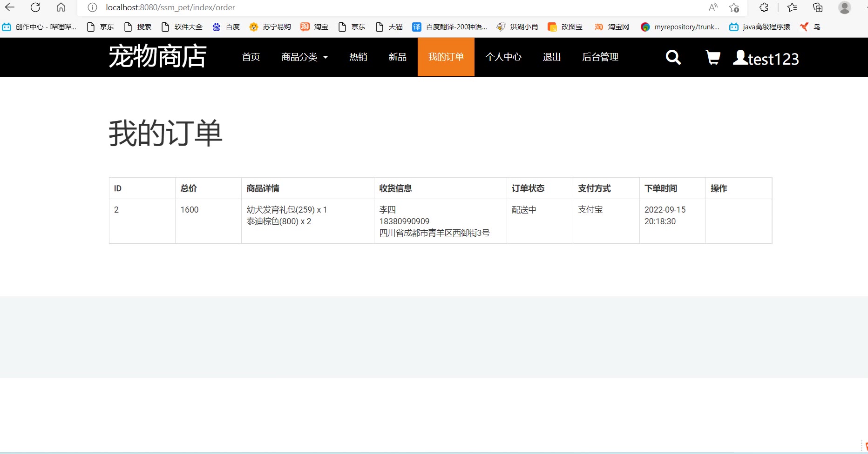Image resolution: width=868 pixels, height=454 pixels.
Task: Open the 京东 bookmark left of 天猫
Action: (352, 27)
